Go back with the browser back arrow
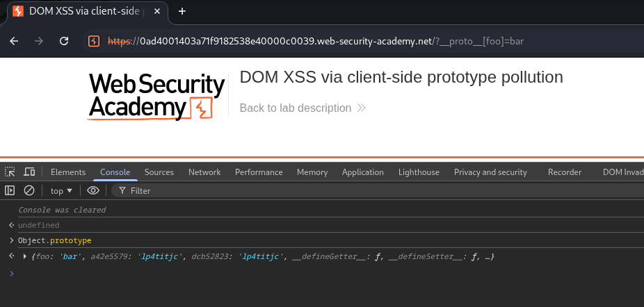Viewport: 644px width, 307px height. coord(14,41)
